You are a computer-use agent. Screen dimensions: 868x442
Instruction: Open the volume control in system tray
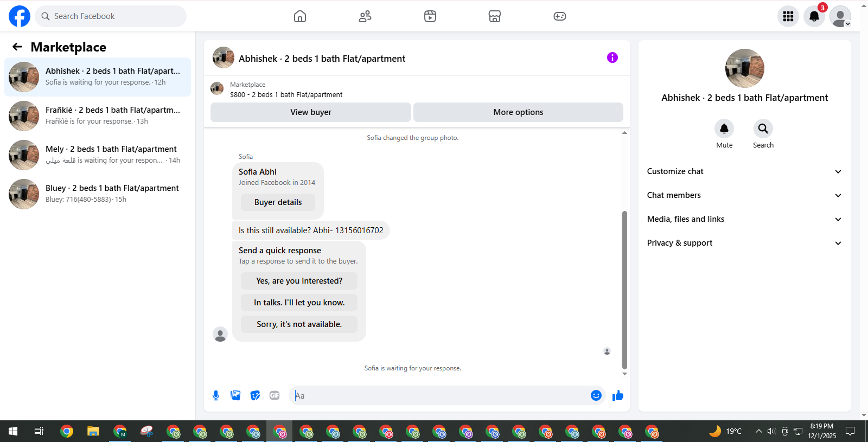[771, 431]
